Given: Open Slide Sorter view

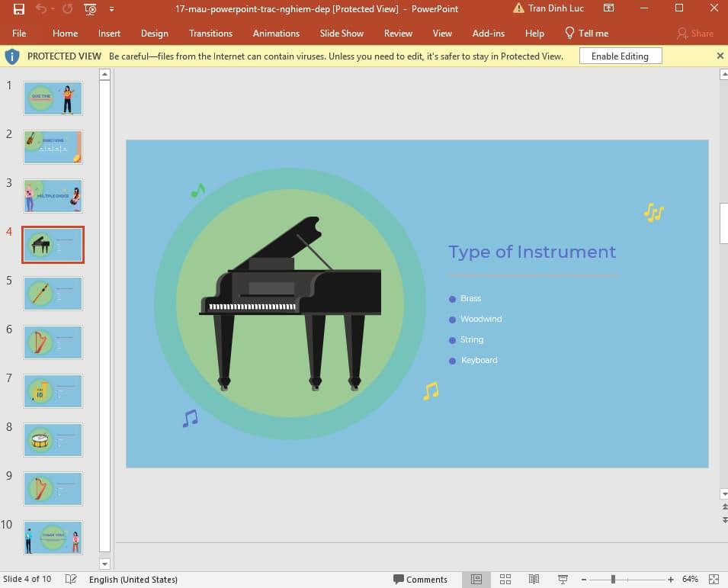Looking at the screenshot, I should 505,580.
